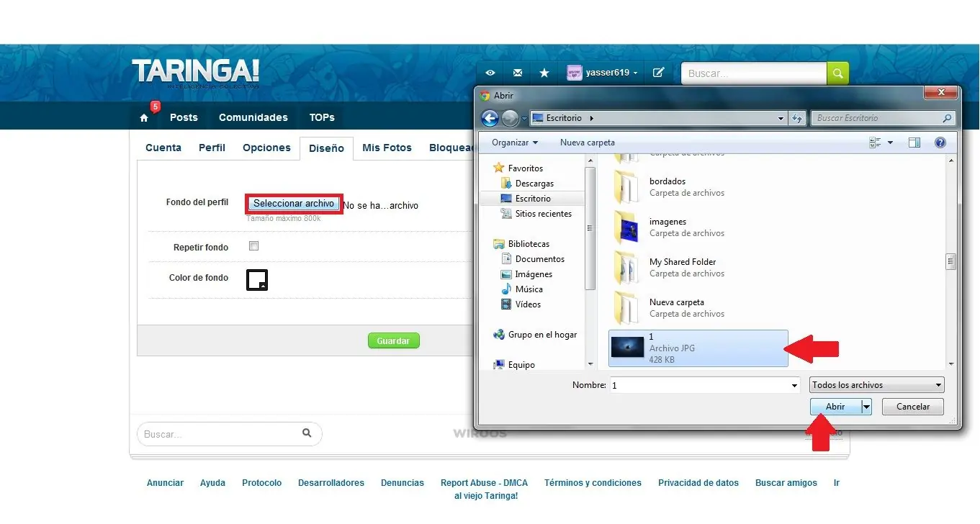
Task: Open TOPs in the navigation bar
Action: coord(322,117)
